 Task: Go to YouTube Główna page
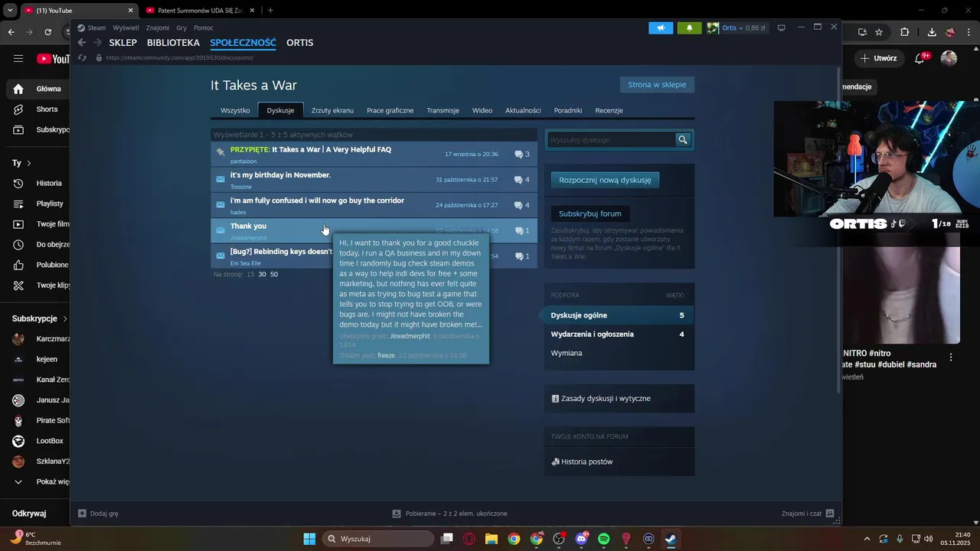[40, 89]
